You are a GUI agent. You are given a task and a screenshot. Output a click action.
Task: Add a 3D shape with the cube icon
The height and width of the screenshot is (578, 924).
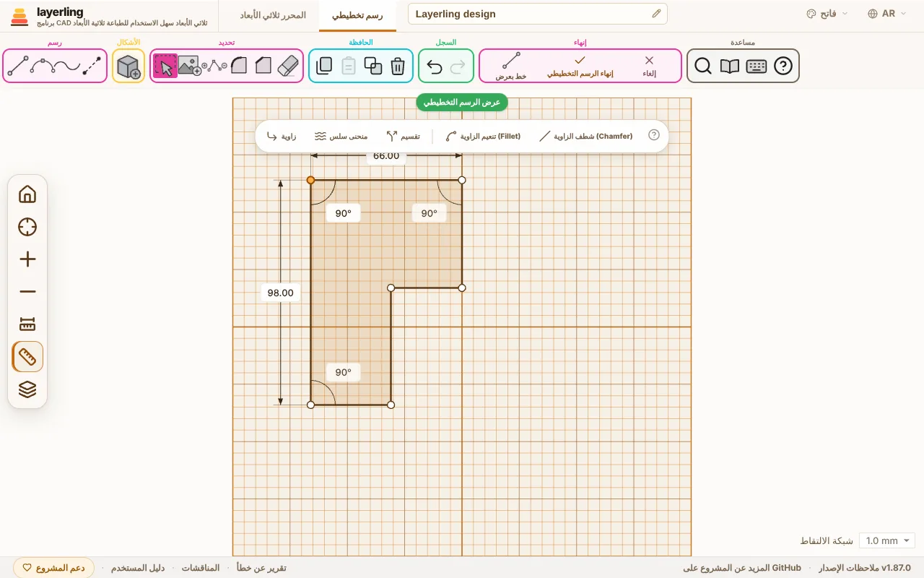point(128,66)
